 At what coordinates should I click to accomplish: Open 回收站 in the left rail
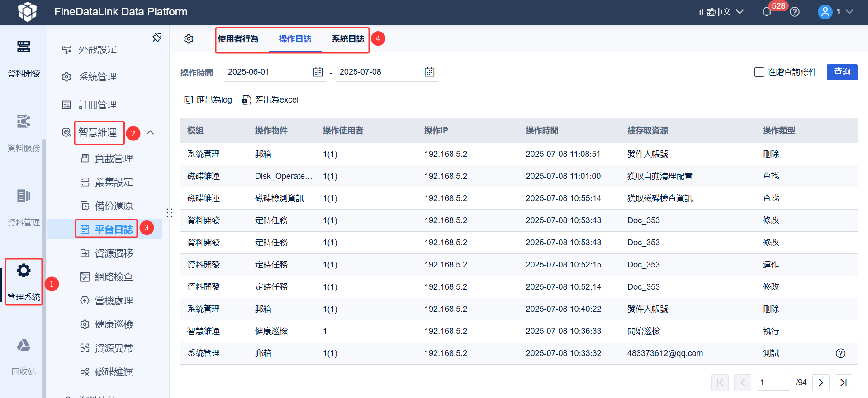point(24,357)
